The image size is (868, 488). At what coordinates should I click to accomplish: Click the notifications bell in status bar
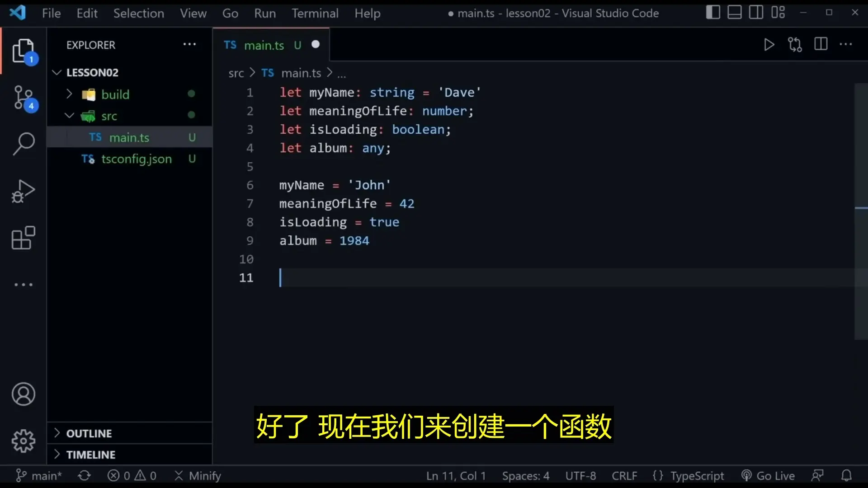pos(846,475)
